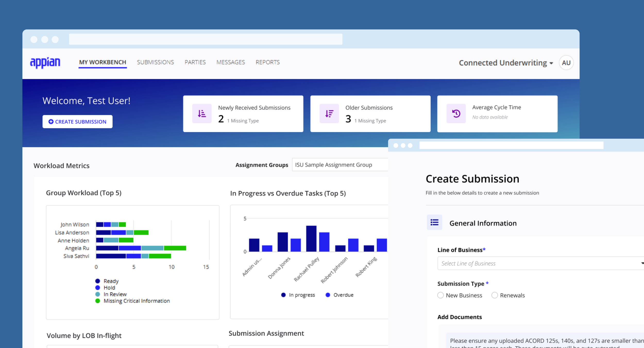The image size is (644, 348).
Task: Click the Appian logo
Action: (45, 63)
